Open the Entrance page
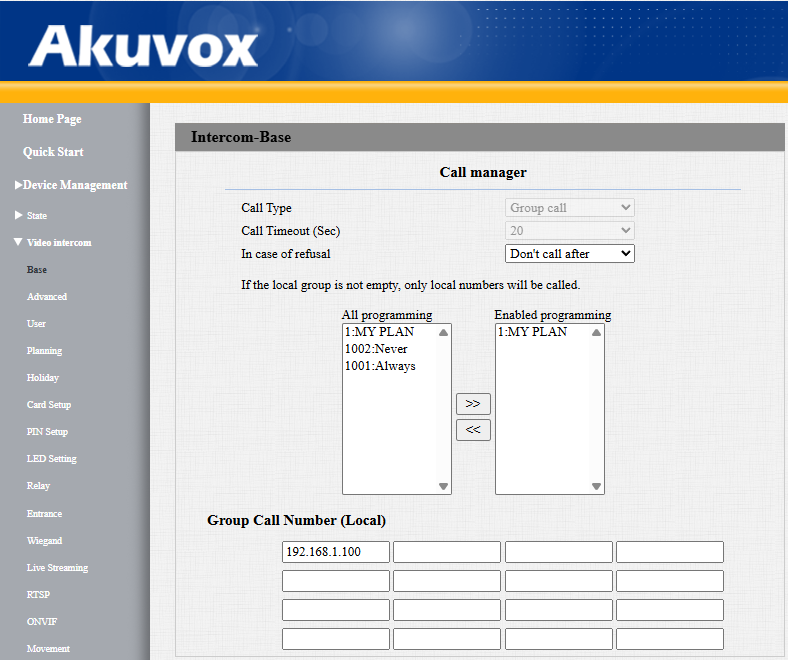Image resolution: width=788 pixels, height=660 pixels. click(44, 514)
